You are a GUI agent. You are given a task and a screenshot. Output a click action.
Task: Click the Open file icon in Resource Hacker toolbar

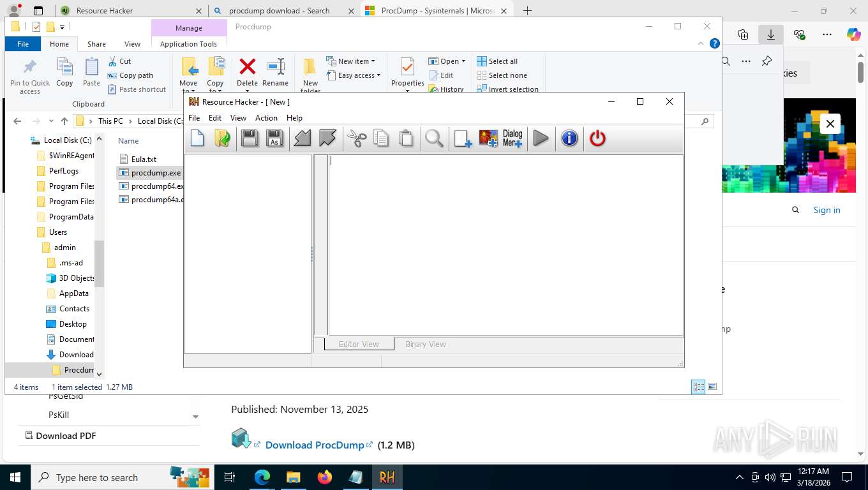[x=222, y=138]
